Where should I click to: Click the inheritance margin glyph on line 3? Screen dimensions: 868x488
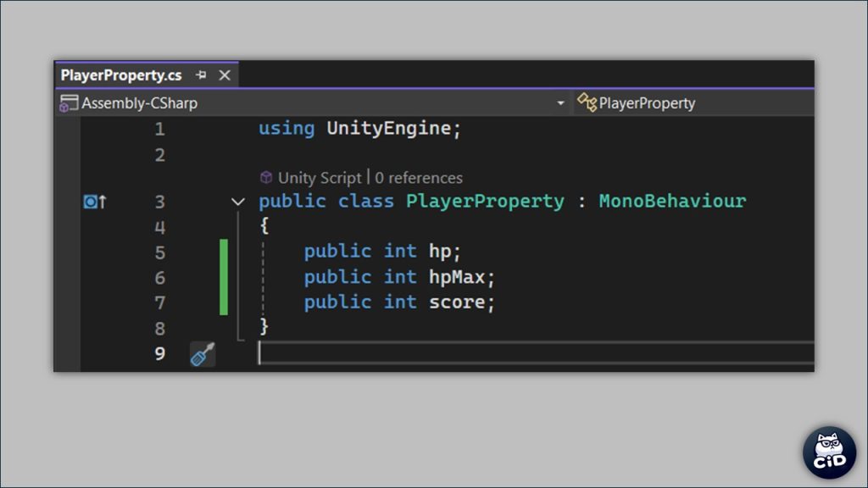point(95,202)
